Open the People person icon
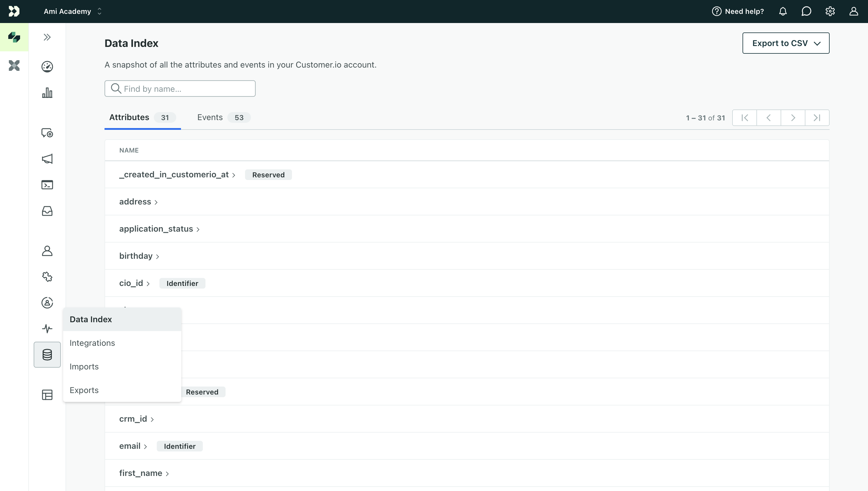This screenshot has width=868, height=491. (x=47, y=251)
